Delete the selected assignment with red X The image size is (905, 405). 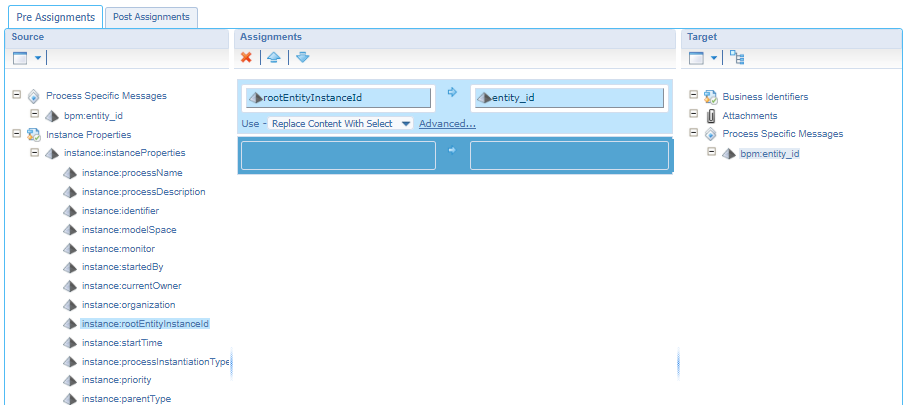click(246, 58)
